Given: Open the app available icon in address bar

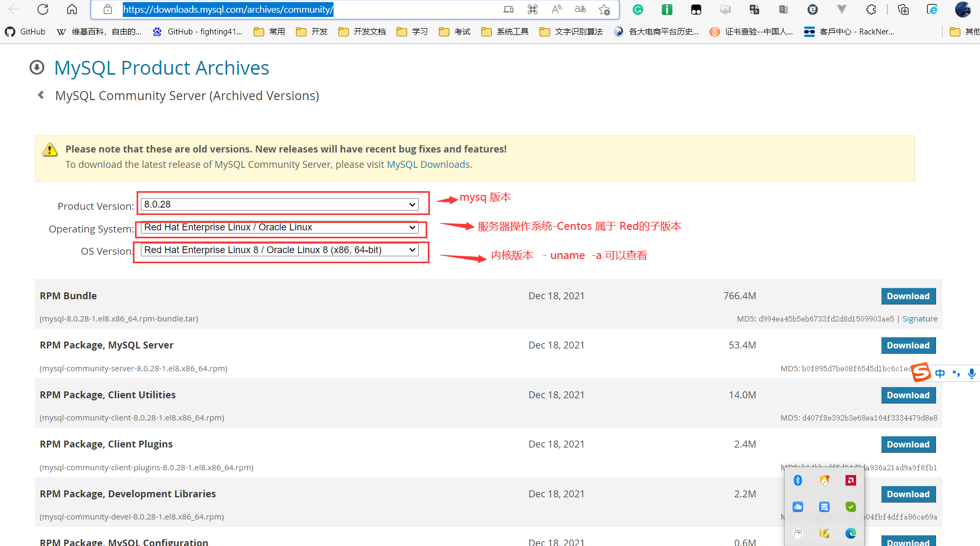Looking at the screenshot, I should tap(509, 9).
